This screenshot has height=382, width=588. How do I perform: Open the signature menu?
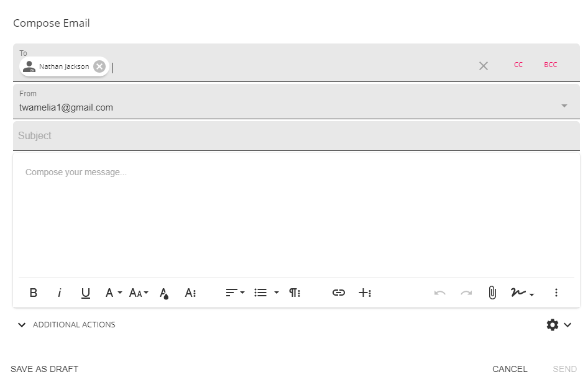[523, 293]
